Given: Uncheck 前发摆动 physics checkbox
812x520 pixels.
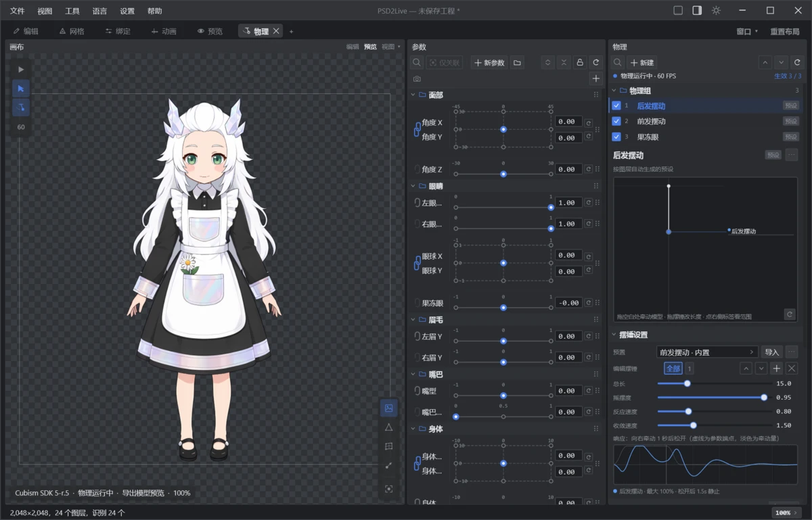Looking at the screenshot, I should pyautogui.click(x=616, y=121).
